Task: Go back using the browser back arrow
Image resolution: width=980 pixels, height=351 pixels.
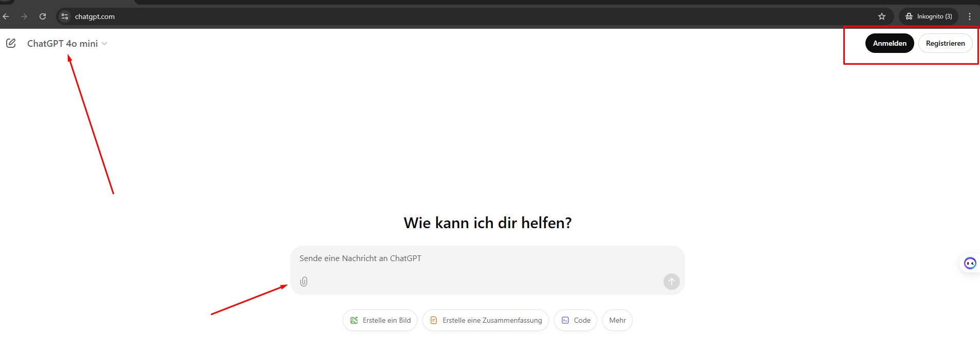Action: point(6,16)
